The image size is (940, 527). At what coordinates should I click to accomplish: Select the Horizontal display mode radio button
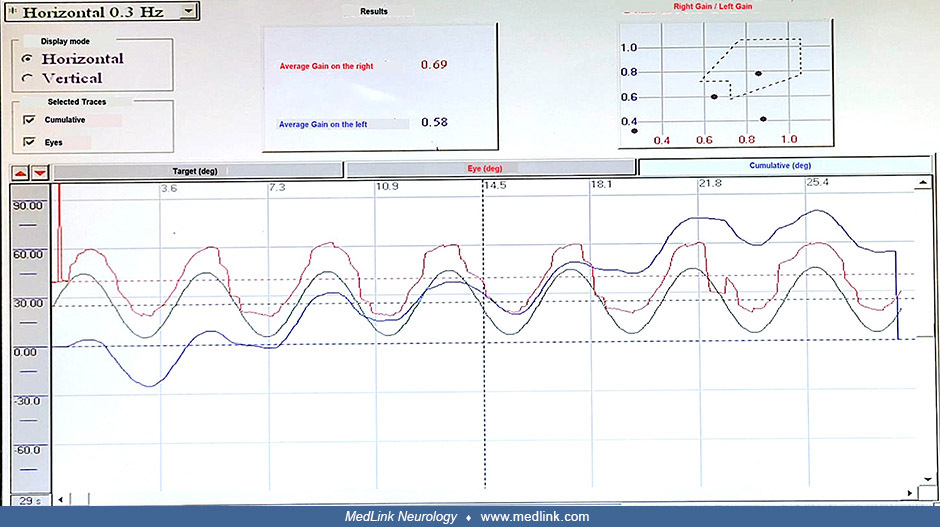[x=27, y=59]
